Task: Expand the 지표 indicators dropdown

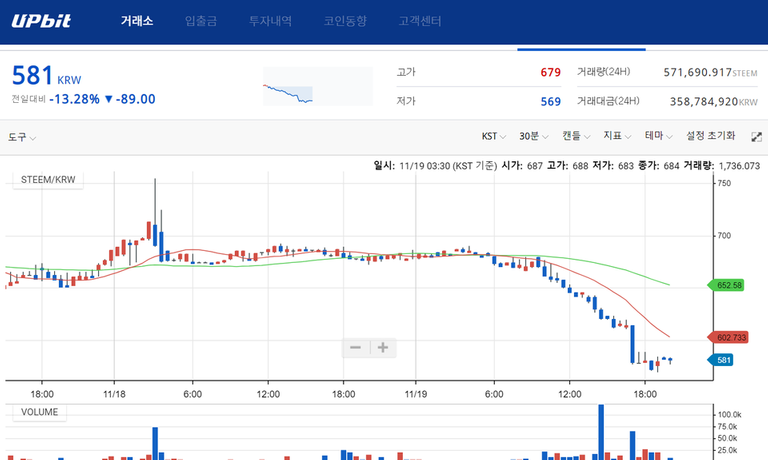Action: coord(617,136)
